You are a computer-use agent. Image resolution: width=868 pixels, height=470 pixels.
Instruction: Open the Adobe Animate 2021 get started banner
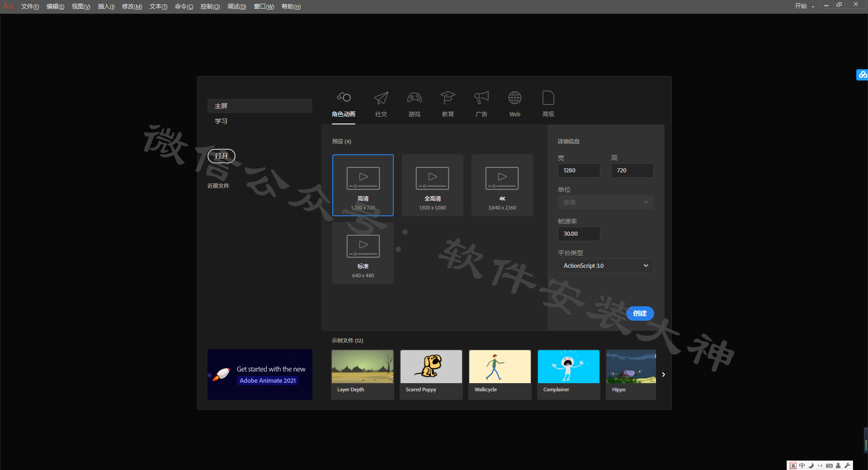(x=260, y=375)
